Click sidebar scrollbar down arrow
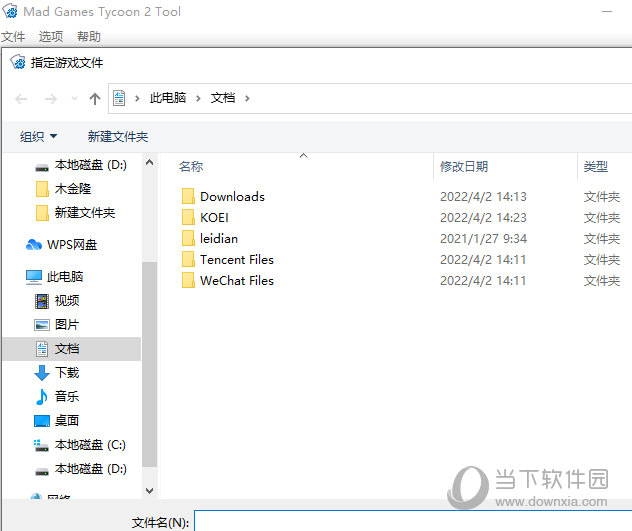The width and height of the screenshot is (632, 531). 150,491
